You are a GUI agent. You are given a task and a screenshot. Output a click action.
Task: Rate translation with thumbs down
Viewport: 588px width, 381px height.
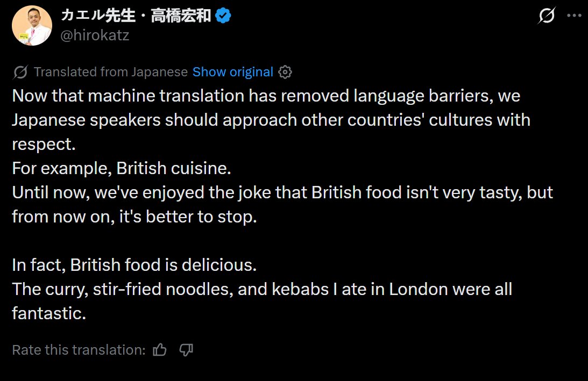click(x=186, y=350)
